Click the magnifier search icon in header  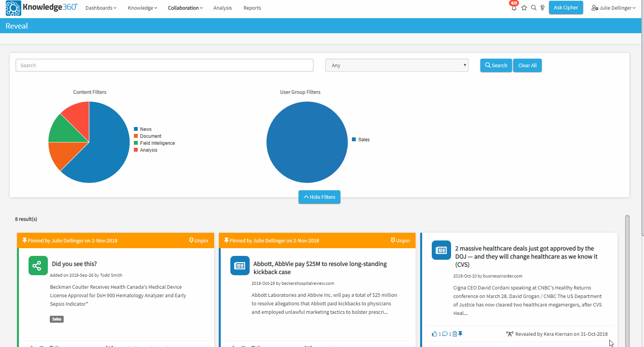coord(534,8)
